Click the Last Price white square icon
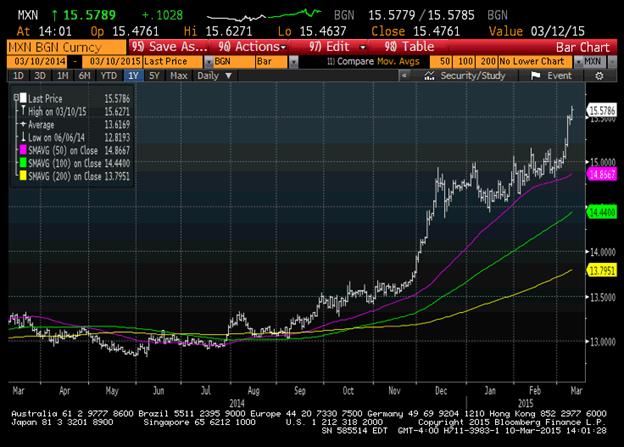Viewport: 624px width, 447px height. click(25, 98)
